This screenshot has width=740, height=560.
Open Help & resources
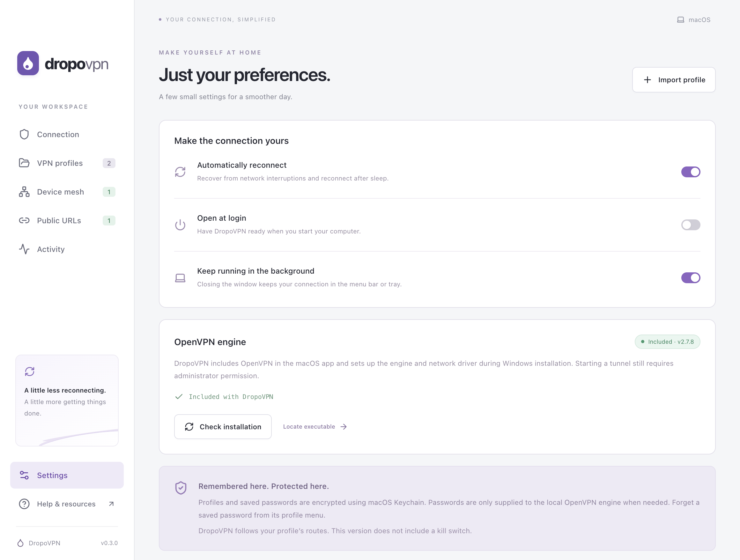pyautogui.click(x=67, y=504)
